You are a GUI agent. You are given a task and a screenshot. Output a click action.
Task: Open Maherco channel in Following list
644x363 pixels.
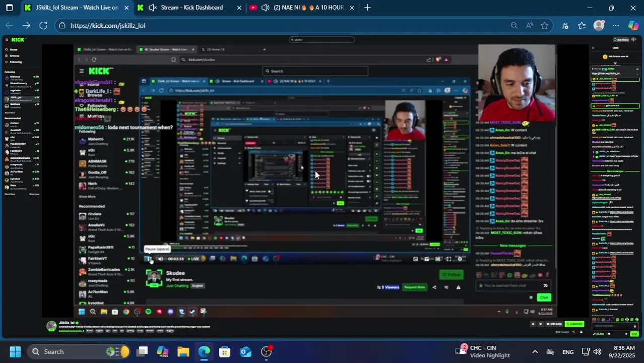pyautogui.click(x=22, y=78)
